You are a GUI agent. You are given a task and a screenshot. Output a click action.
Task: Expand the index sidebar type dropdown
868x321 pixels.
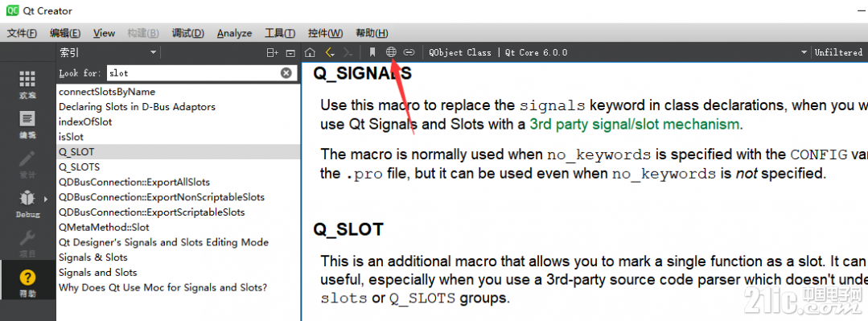[154, 52]
